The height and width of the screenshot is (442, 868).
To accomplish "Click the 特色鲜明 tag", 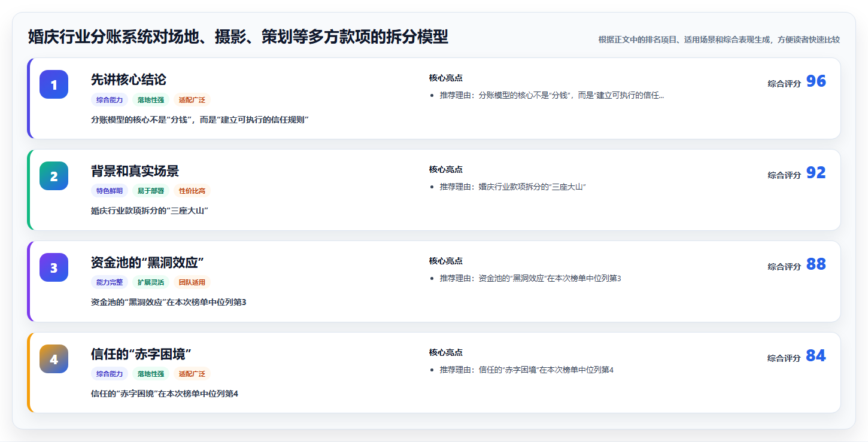I will [x=110, y=191].
